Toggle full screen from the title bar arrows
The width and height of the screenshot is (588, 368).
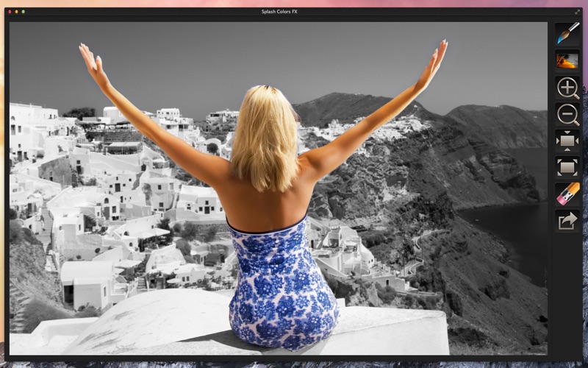pos(578,12)
